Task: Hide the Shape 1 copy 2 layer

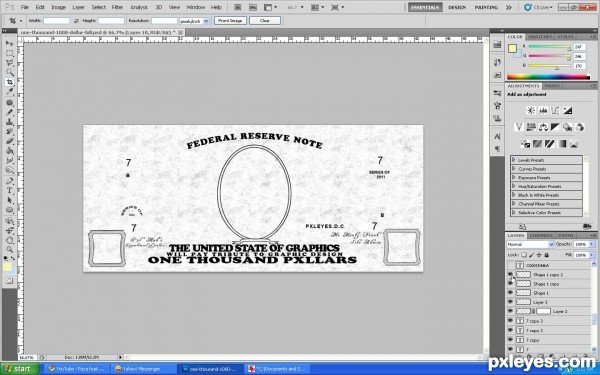Action: 510,274
